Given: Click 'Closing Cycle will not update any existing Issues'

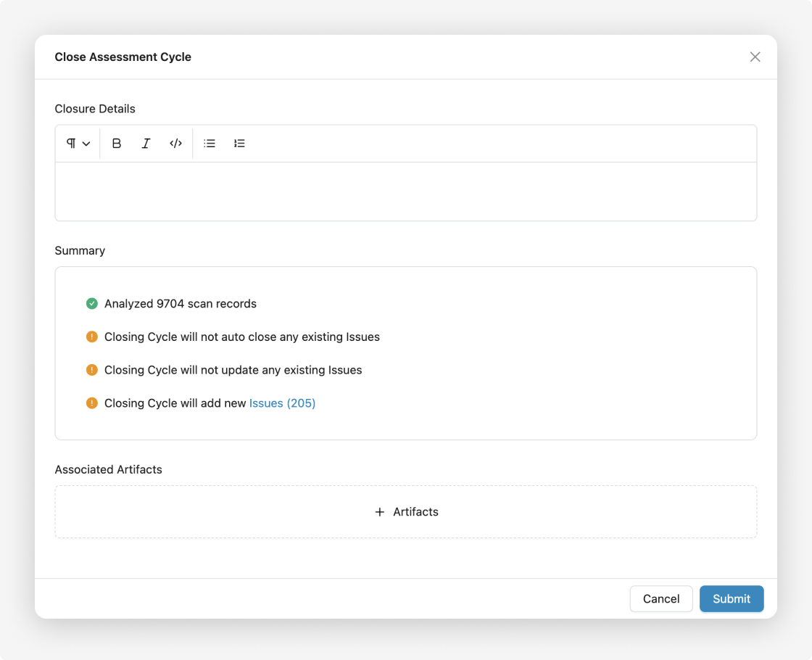Looking at the screenshot, I should coord(233,370).
